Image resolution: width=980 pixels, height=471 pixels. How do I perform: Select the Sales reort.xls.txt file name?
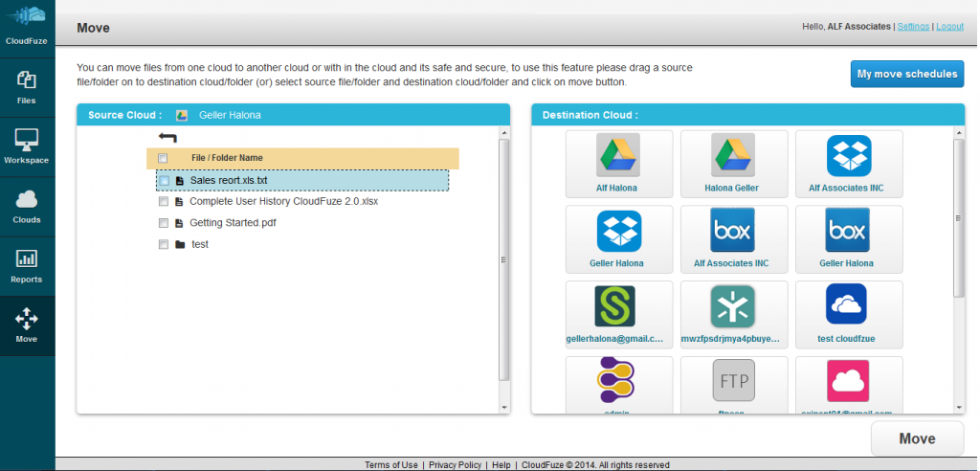(229, 181)
